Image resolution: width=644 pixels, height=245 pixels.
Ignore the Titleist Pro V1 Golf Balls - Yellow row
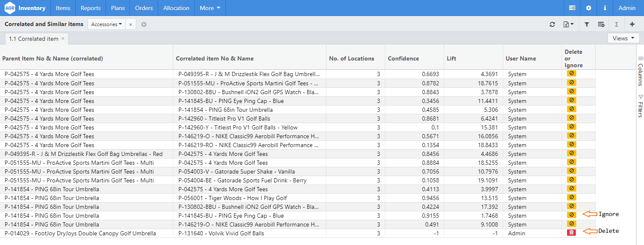tap(571, 126)
